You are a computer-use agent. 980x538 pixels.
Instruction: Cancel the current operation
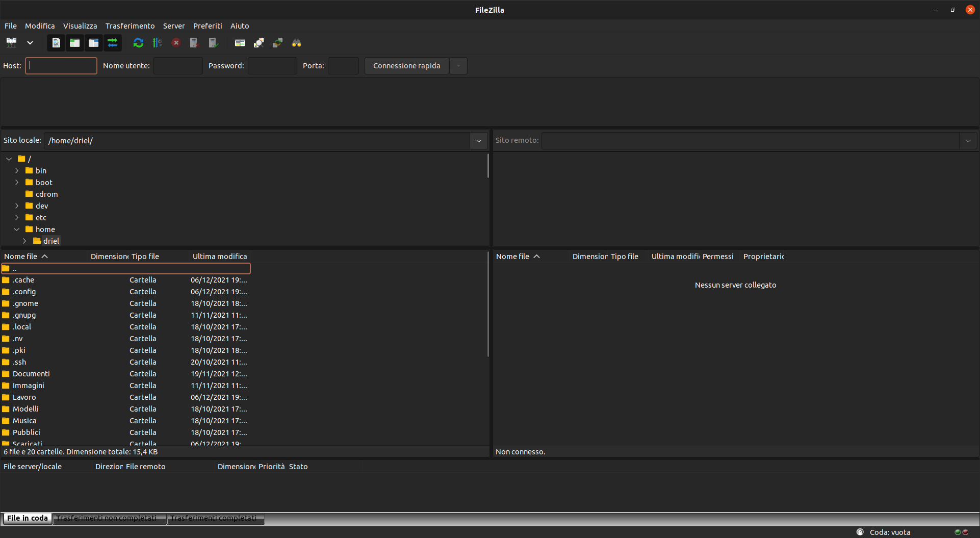tap(176, 43)
